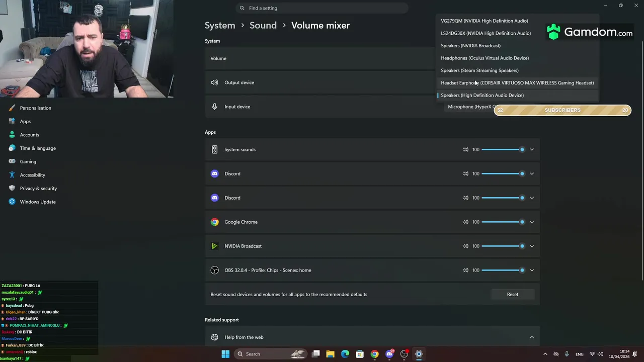The image size is (644, 362).
Task: Click the Privacy & security shield icon
Action: [x=12, y=188]
